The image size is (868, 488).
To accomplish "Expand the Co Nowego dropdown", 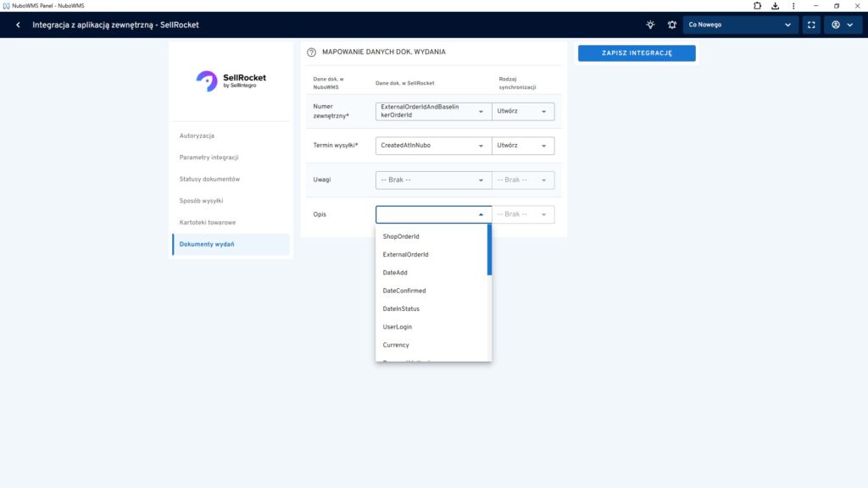I will (x=740, y=25).
